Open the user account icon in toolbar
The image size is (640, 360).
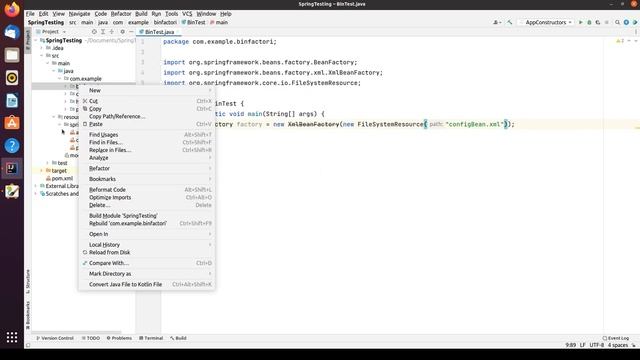pos(497,22)
